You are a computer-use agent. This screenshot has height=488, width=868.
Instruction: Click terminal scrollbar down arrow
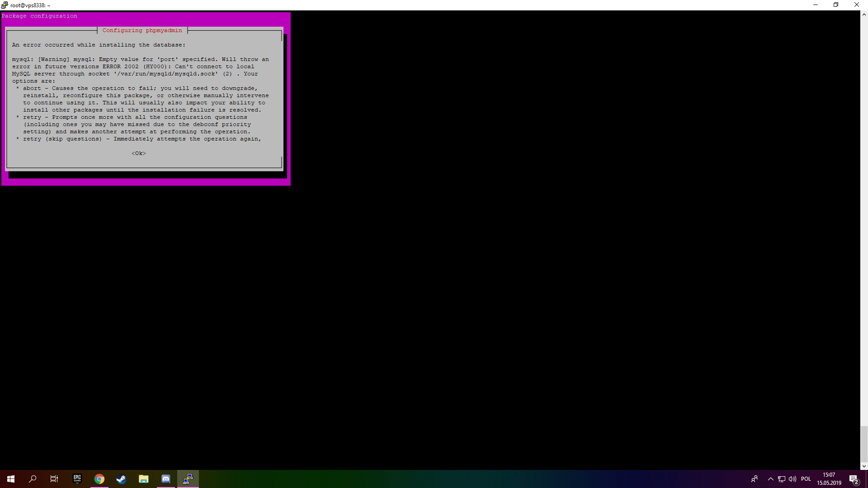(864, 466)
